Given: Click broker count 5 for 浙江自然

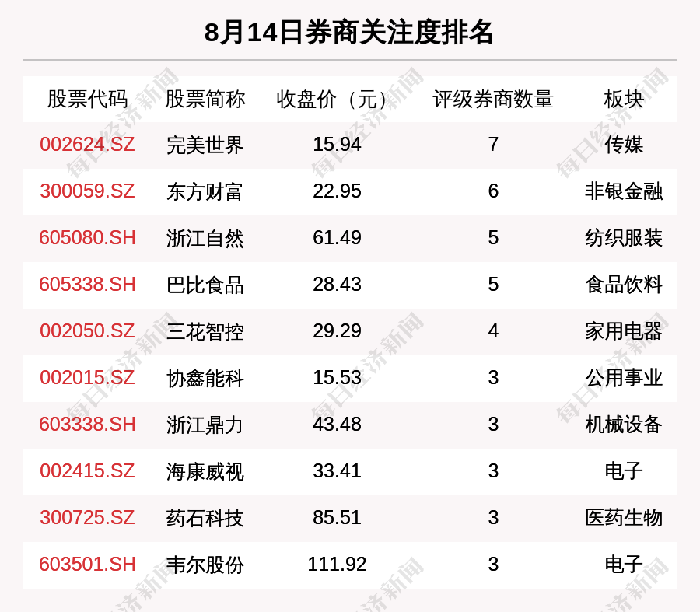Looking at the screenshot, I should 493,238.
